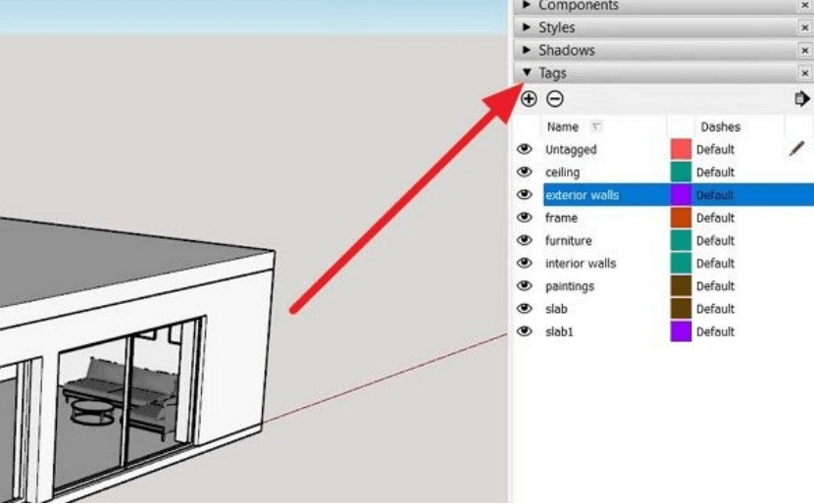Image resolution: width=814 pixels, height=504 pixels.
Task: Open Dashes dropdown for paintings tag
Action: 715,286
